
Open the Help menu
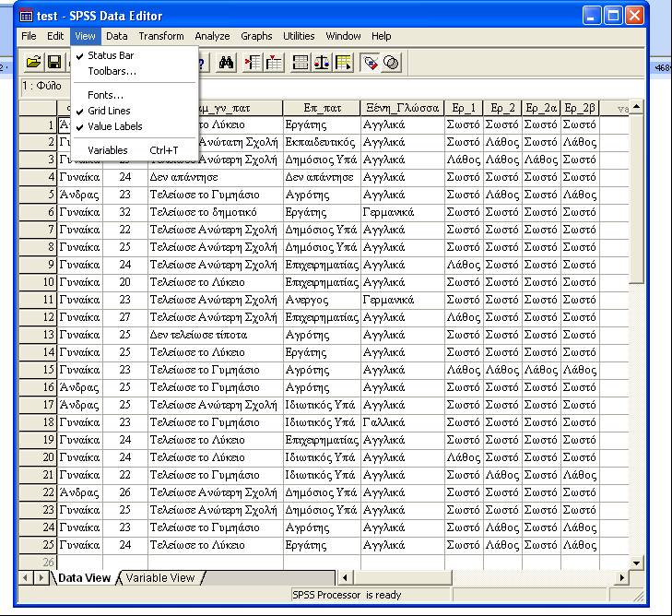tap(381, 36)
